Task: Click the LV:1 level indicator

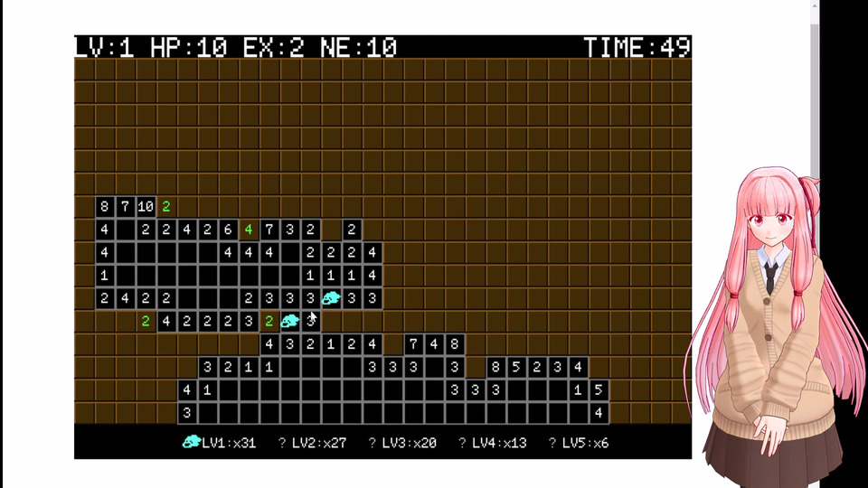Action: click(105, 48)
